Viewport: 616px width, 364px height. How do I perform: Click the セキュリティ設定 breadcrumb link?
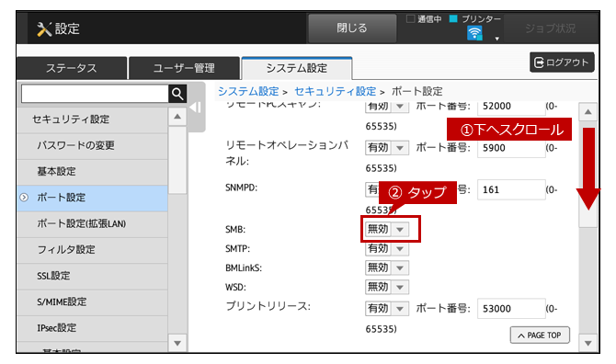click(335, 92)
